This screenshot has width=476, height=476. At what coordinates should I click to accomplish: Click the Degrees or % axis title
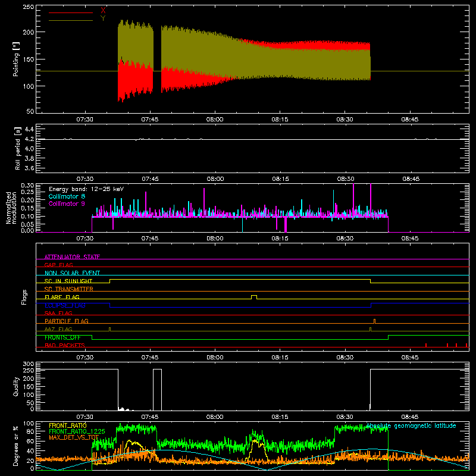(16, 446)
